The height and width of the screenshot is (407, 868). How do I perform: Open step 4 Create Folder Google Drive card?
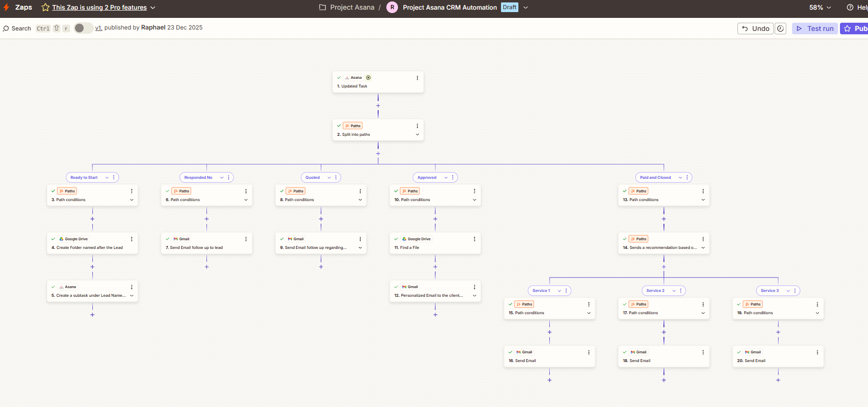pos(92,243)
